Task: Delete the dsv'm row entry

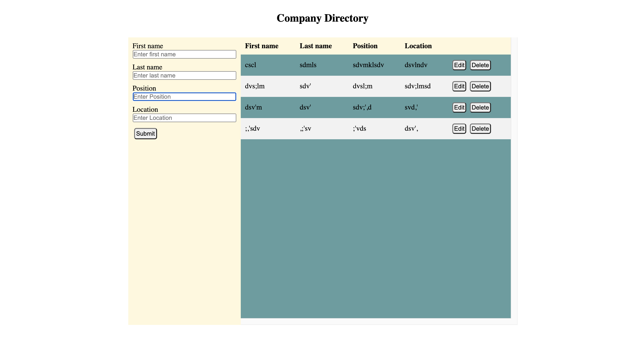Action: pyautogui.click(x=480, y=107)
